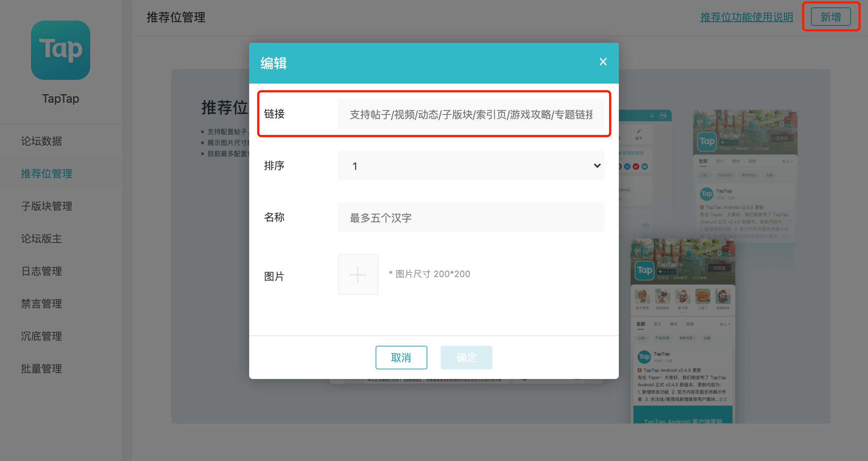
Task: Click the 取消 button
Action: coord(401,357)
